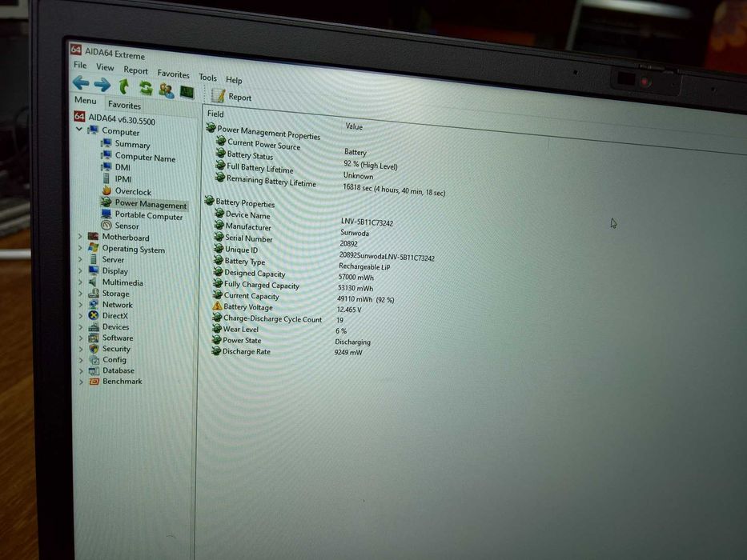
Task: Click the Field column header
Action: tap(215, 114)
